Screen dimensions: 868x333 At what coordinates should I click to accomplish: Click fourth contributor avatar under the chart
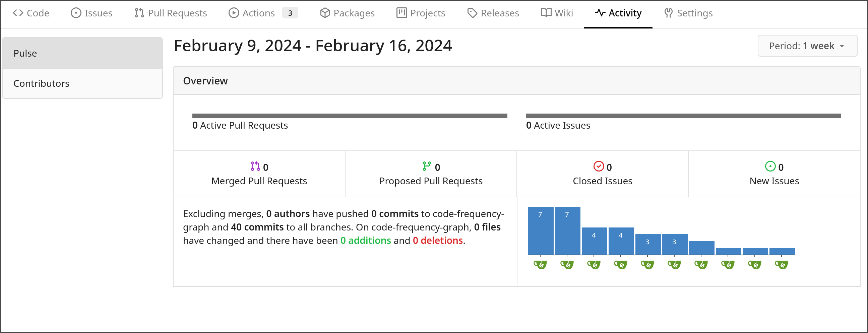[x=621, y=265]
